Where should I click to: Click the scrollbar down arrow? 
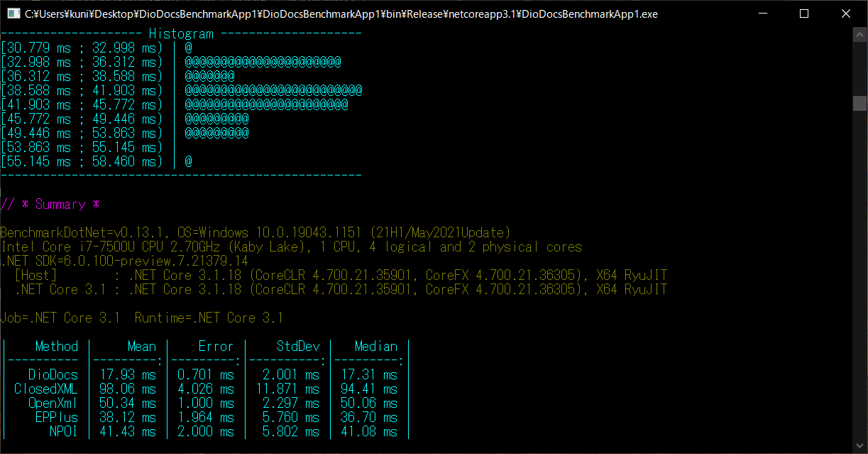point(859,446)
